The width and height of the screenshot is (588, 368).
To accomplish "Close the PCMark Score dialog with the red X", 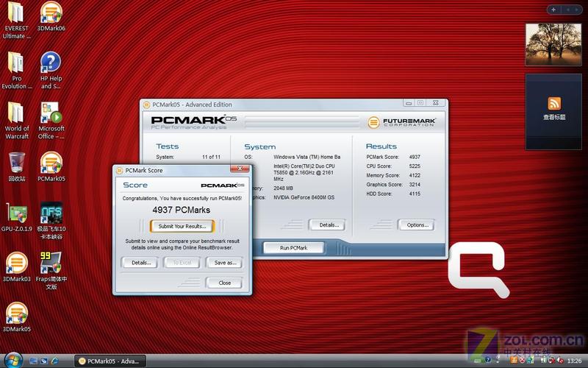I will pyautogui.click(x=240, y=169).
